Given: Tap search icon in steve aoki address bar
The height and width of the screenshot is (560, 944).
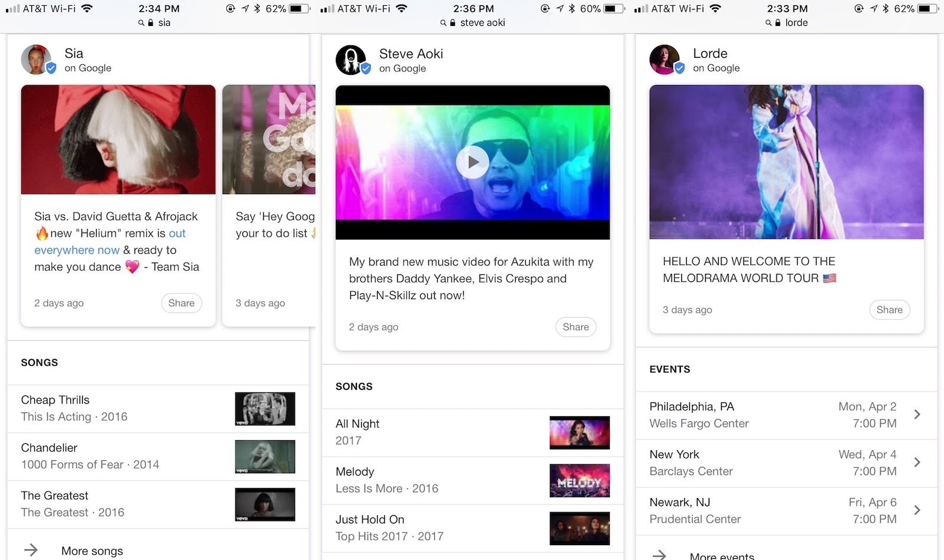Looking at the screenshot, I should [443, 23].
